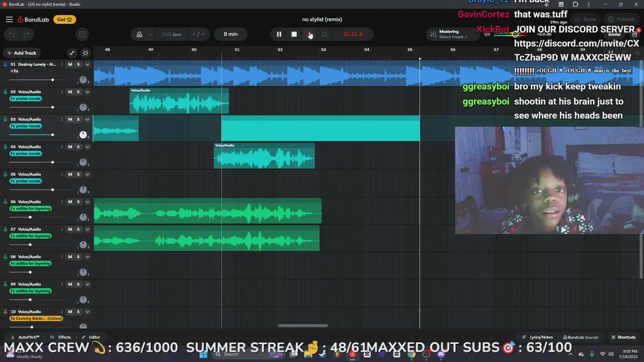Click the redo arrow
This screenshot has width=644, height=362.
26,34
